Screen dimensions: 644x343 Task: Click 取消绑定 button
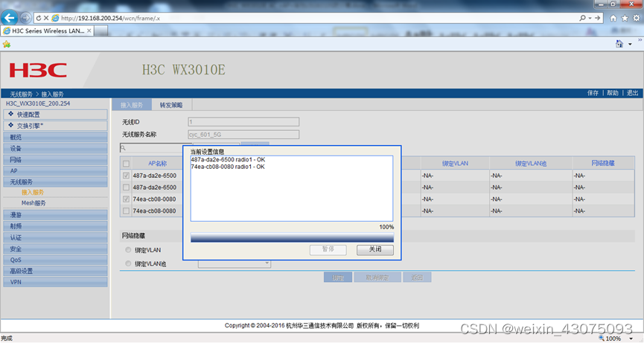tap(377, 278)
